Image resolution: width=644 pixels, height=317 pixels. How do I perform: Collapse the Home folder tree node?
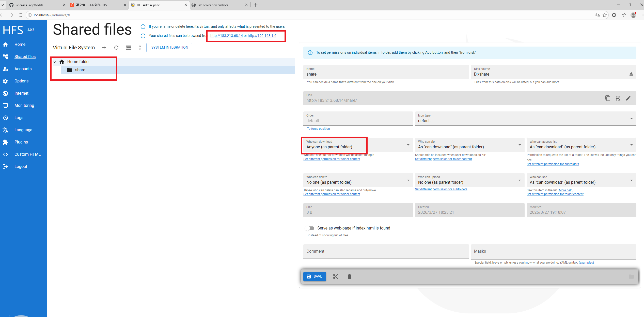tap(55, 62)
